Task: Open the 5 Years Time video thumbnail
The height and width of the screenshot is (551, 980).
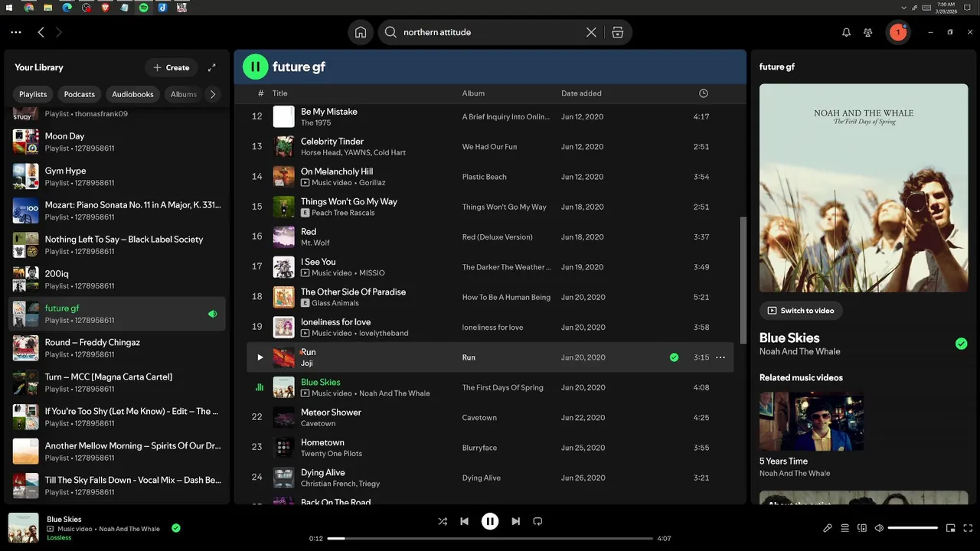Action: [x=812, y=422]
